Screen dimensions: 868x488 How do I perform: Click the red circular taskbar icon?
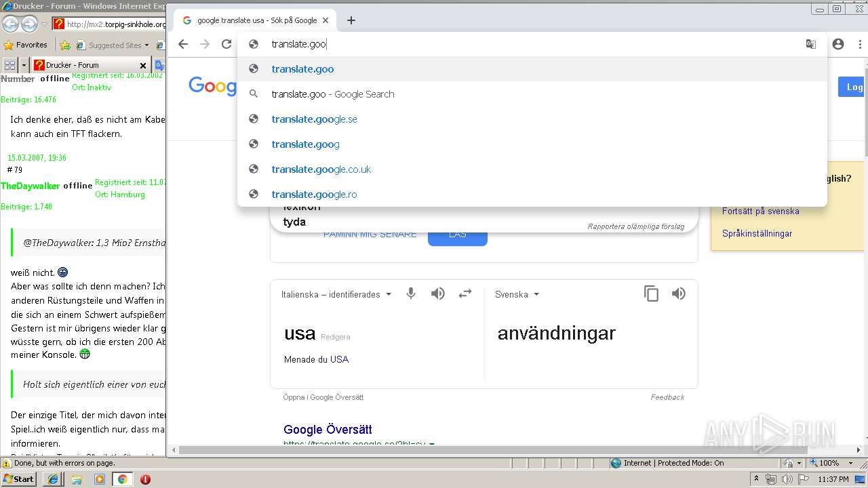click(x=145, y=479)
